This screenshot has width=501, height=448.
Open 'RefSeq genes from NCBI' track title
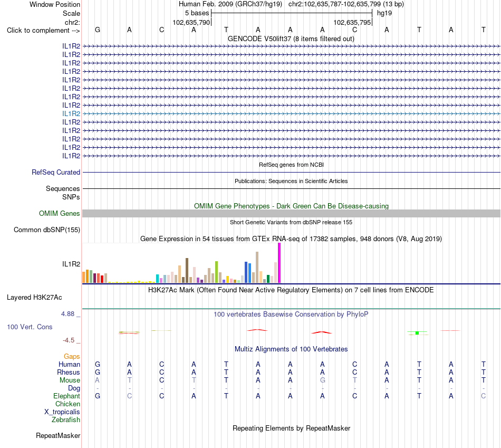pyautogui.click(x=291, y=165)
